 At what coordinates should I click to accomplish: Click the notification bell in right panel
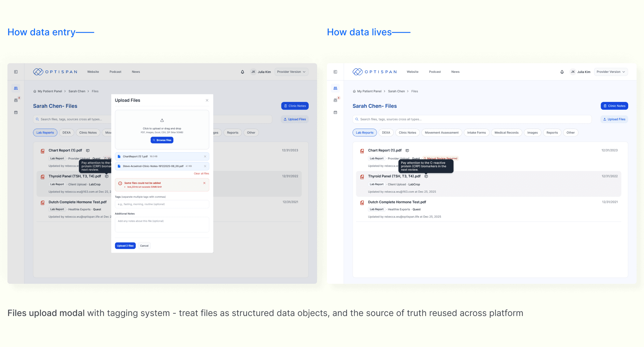(x=562, y=72)
